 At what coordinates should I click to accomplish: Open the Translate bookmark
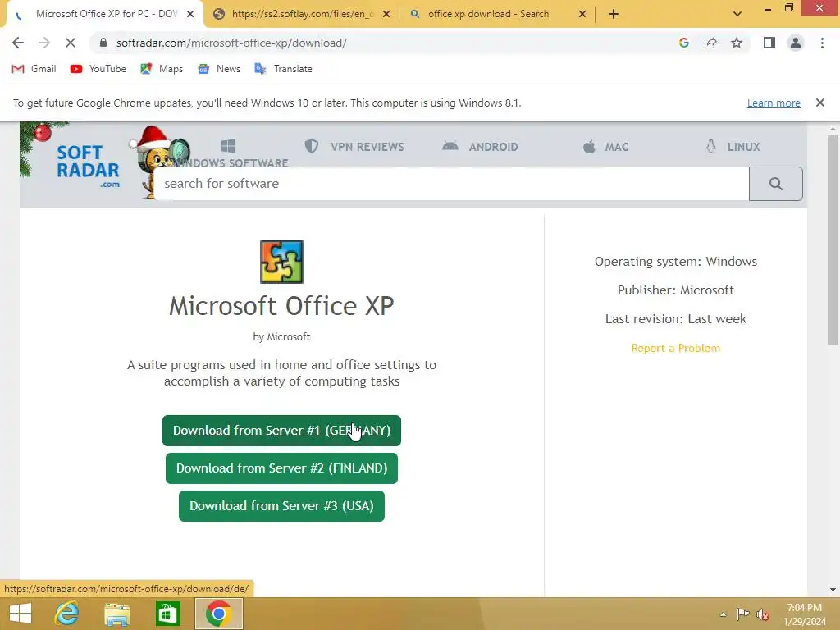(x=283, y=69)
